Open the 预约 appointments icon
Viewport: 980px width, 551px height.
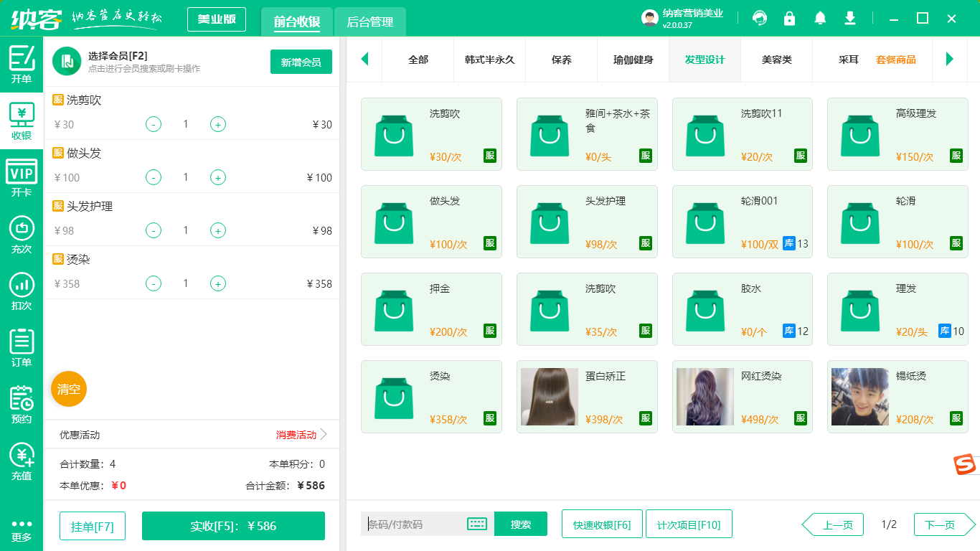[21, 402]
